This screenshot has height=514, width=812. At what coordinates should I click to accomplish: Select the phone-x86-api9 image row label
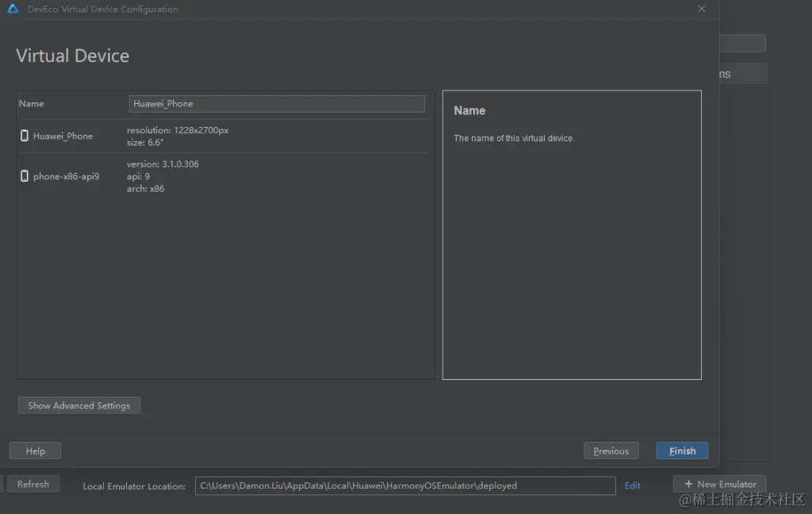click(67, 176)
